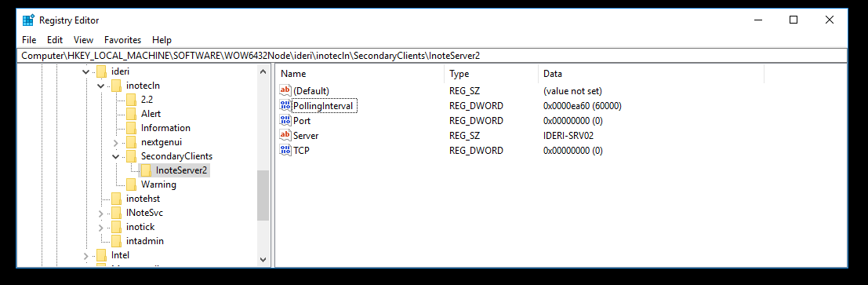This screenshot has height=285, width=868.
Task: Click the INoteSvc folder icon
Action: [116, 213]
